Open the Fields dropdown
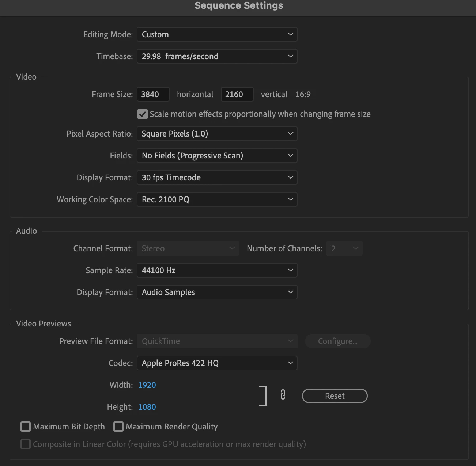The height and width of the screenshot is (466, 476). click(217, 156)
